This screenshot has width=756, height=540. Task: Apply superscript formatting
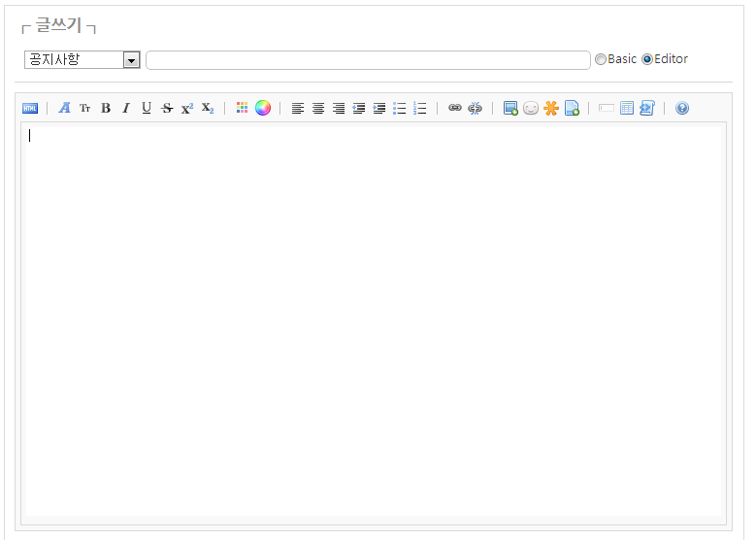(x=187, y=109)
